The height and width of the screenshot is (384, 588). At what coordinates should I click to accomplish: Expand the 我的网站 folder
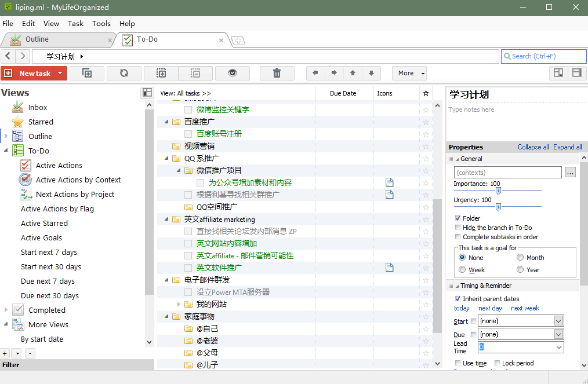click(x=179, y=304)
